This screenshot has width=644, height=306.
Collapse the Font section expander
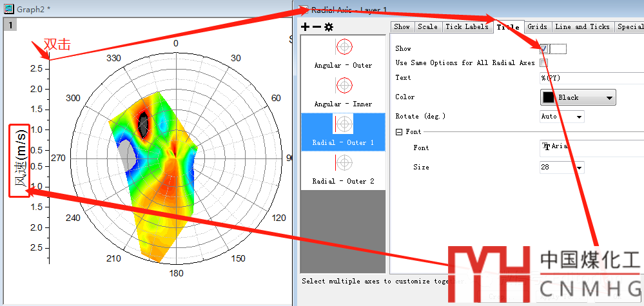click(x=399, y=132)
